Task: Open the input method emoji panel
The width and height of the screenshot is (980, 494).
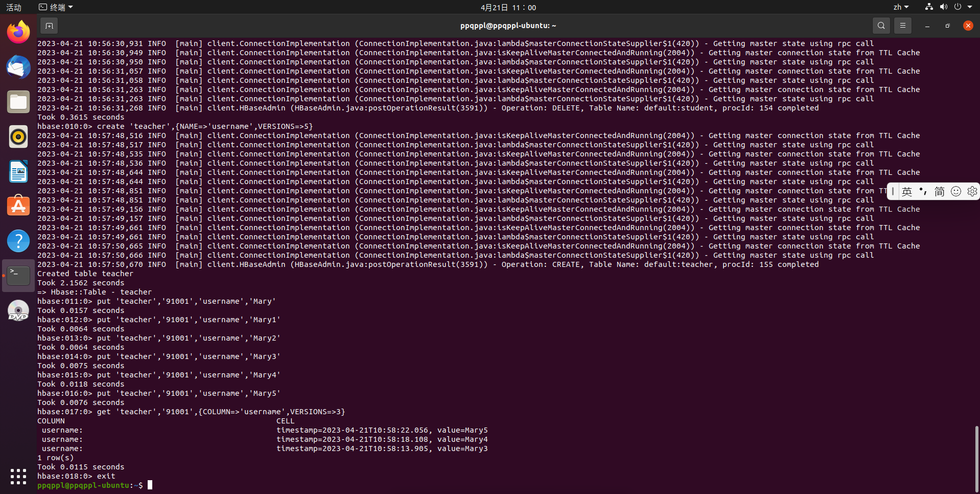Action: point(956,191)
